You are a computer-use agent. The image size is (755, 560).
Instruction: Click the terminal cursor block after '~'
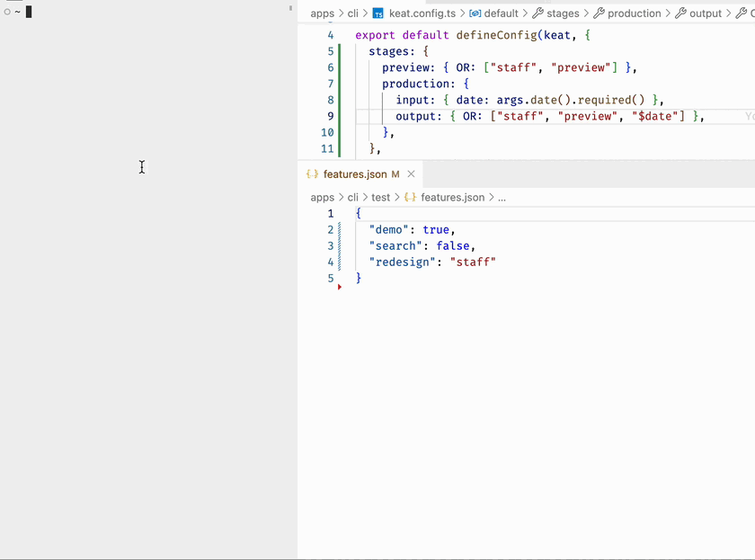(x=29, y=12)
